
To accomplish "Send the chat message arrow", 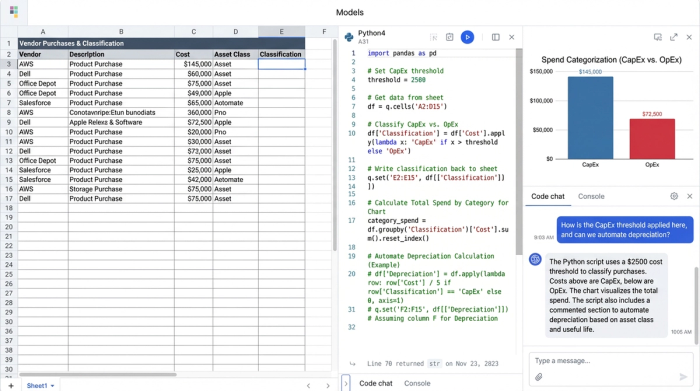I will tap(683, 377).
